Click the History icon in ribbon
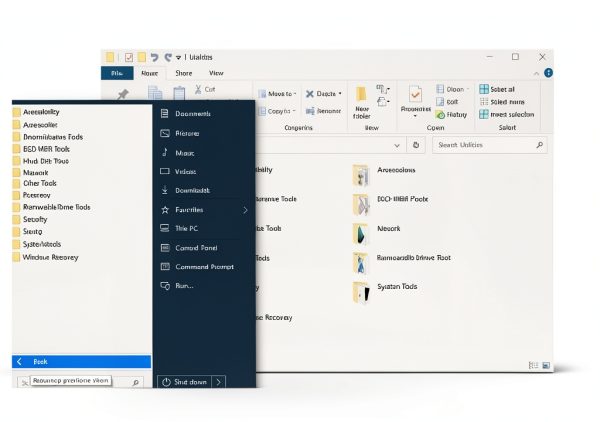The image size is (600, 422). tap(440, 114)
